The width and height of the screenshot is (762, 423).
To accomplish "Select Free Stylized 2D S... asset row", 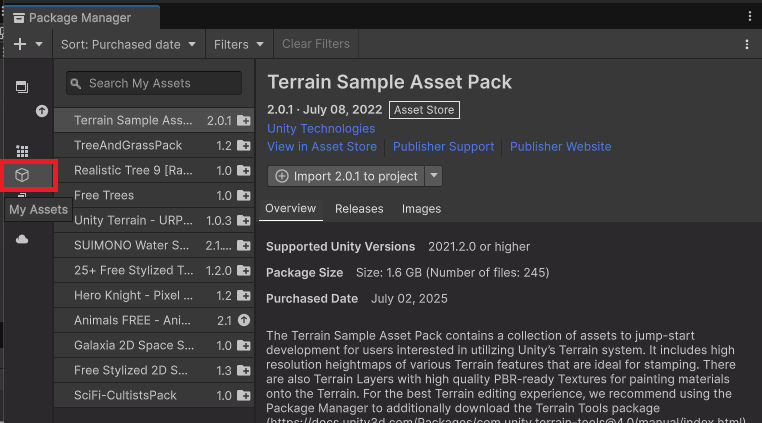I will (x=154, y=370).
